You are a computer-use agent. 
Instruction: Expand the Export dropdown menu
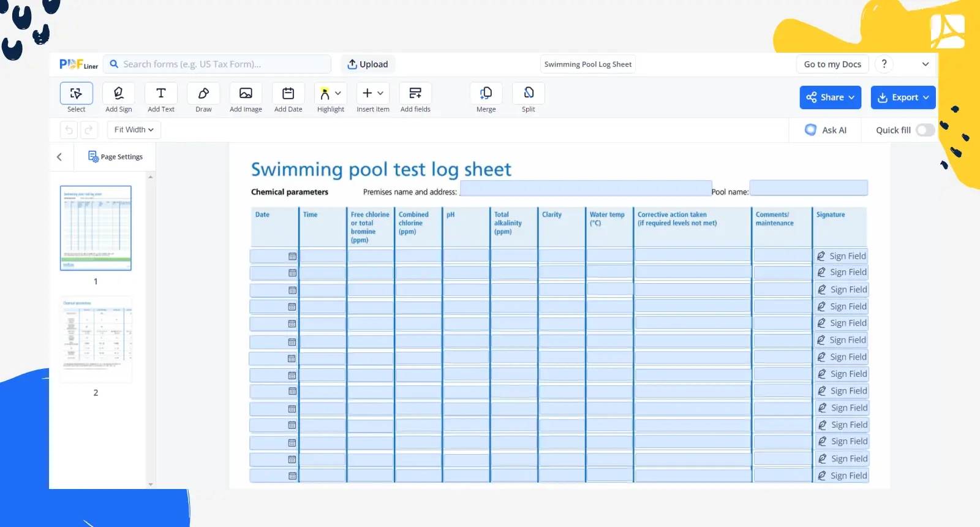(903, 97)
